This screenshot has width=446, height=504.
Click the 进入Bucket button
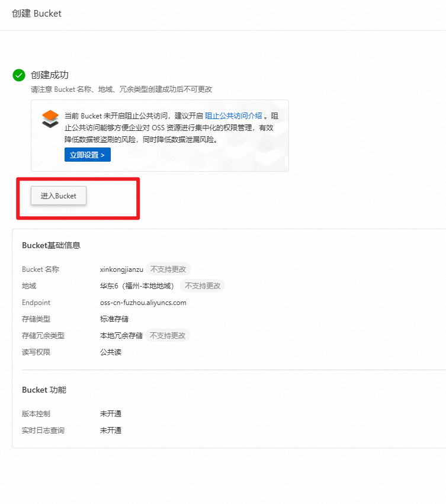click(59, 195)
